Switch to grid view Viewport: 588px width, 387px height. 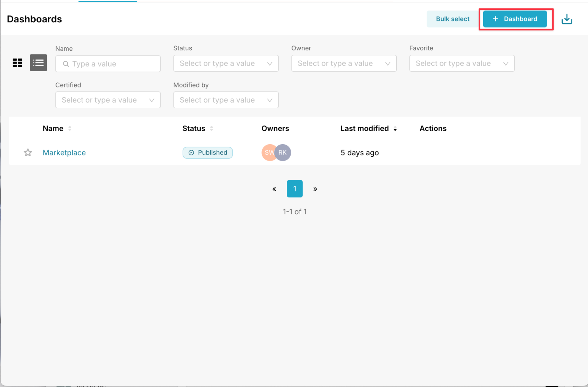(x=17, y=63)
